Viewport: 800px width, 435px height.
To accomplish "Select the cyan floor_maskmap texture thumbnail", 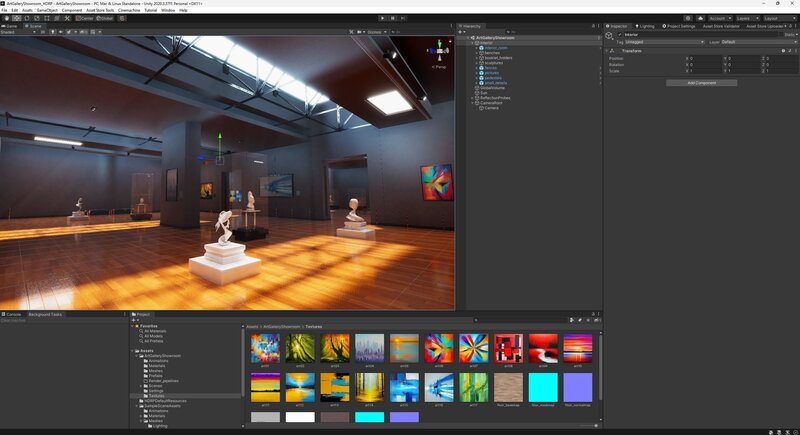I will (x=544, y=388).
